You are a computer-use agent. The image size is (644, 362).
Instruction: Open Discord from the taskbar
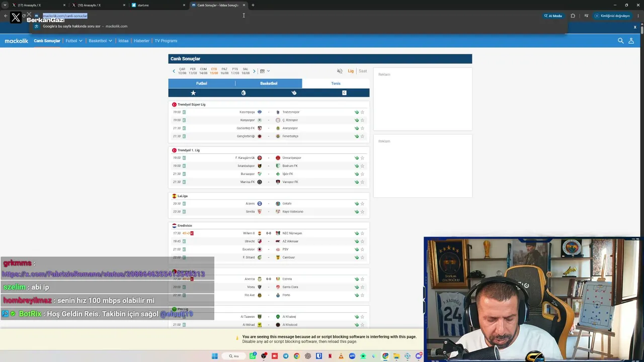click(419, 356)
